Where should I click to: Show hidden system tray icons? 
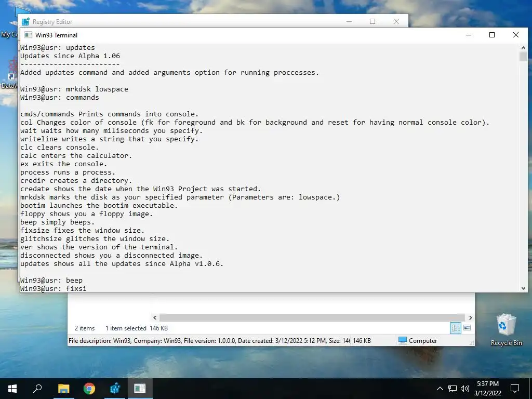pyautogui.click(x=440, y=389)
